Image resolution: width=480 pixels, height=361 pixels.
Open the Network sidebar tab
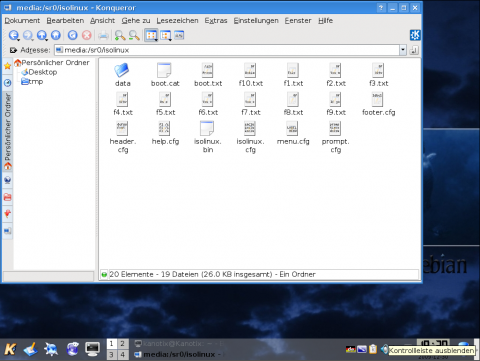(x=7, y=180)
